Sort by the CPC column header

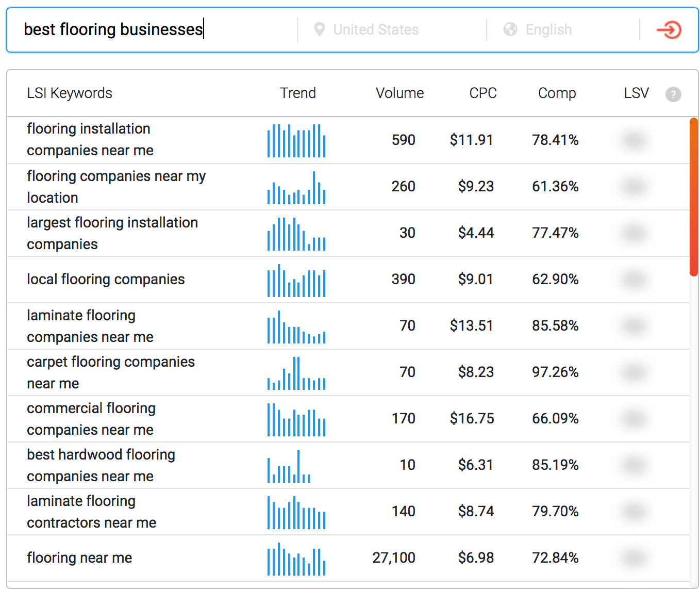point(482,93)
